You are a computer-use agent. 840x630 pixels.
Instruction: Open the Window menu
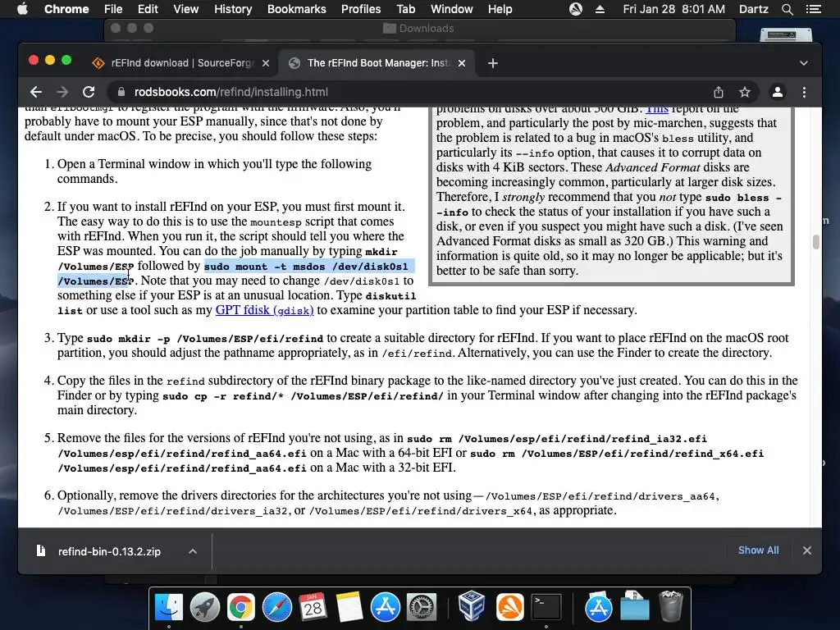pyautogui.click(x=452, y=9)
